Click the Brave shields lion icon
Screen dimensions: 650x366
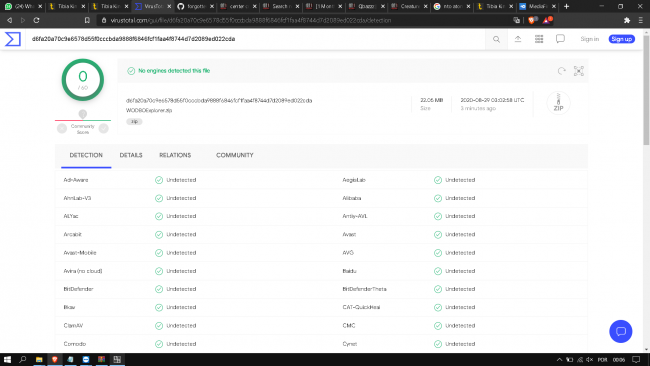coord(532,20)
